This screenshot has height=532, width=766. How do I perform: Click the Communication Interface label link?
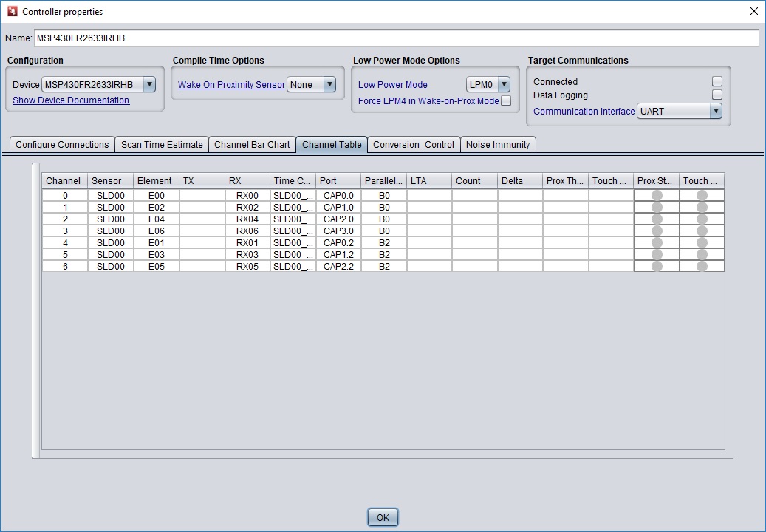(584, 112)
